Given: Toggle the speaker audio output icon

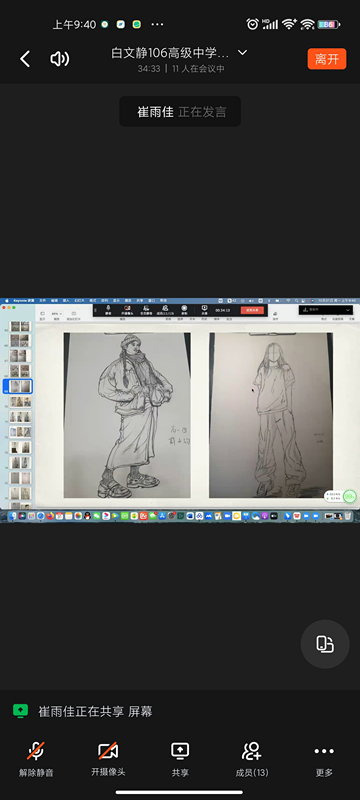Looking at the screenshot, I should (59, 59).
